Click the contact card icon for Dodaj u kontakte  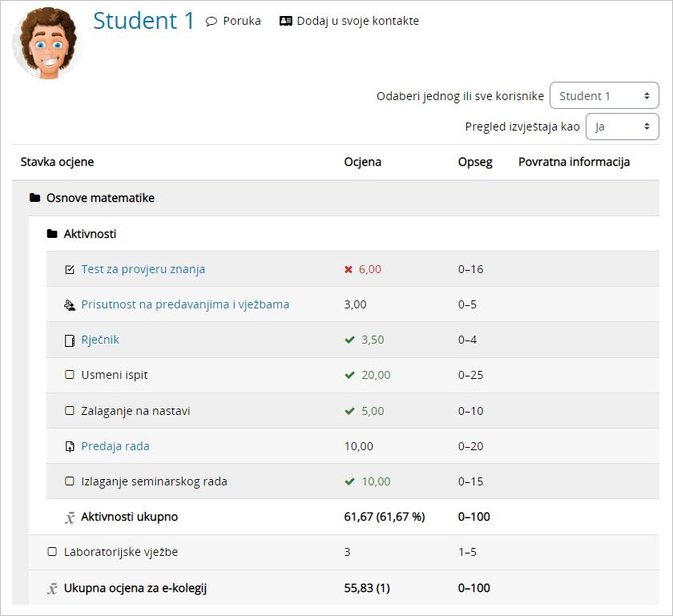point(285,22)
